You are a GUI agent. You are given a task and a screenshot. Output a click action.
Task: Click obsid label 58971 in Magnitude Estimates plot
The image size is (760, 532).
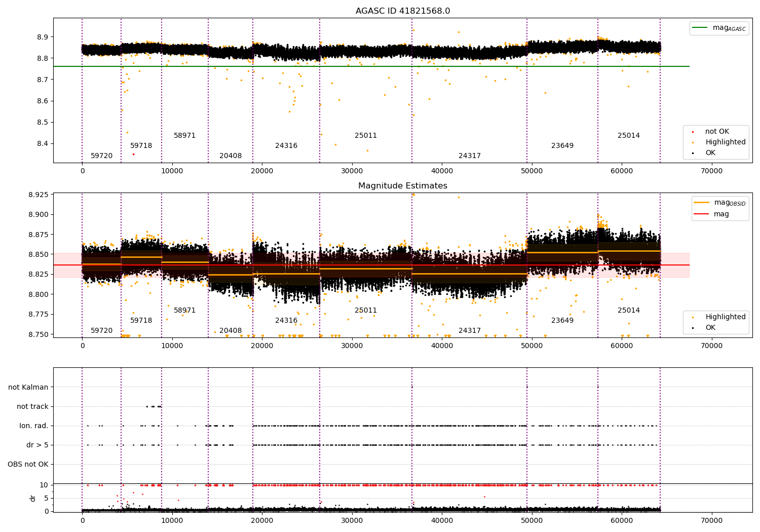185,310
